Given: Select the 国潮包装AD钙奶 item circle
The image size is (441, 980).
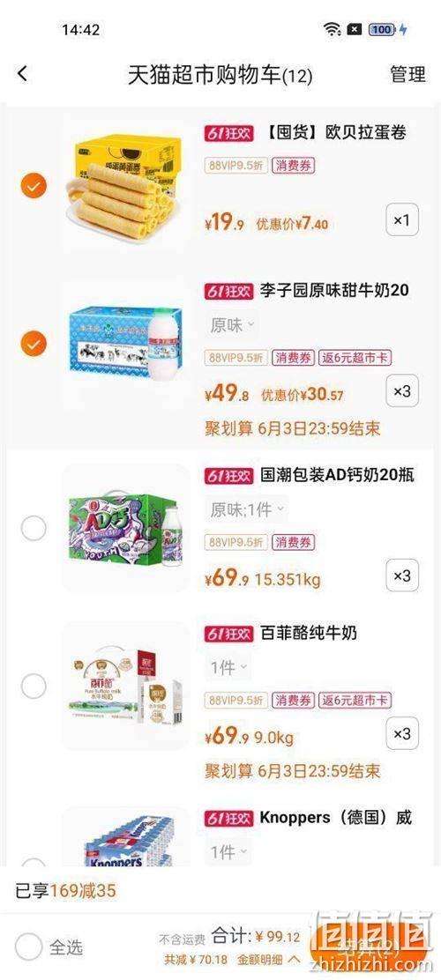Looking at the screenshot, I should [34, 529].
